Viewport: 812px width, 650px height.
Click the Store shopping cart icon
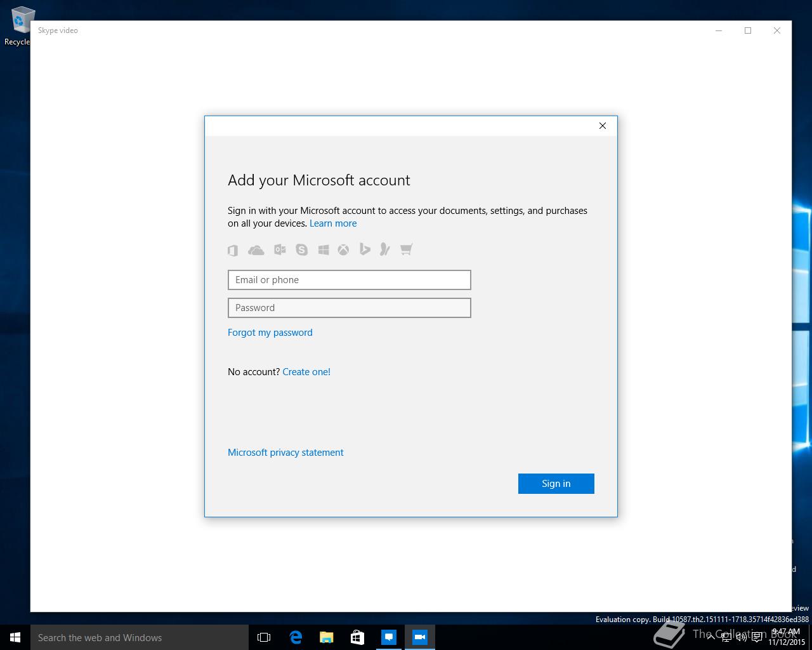(407, 249)
